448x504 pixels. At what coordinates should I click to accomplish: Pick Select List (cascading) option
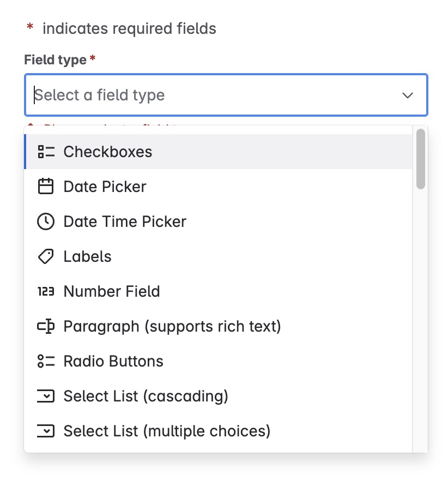(x=146, y=396)
